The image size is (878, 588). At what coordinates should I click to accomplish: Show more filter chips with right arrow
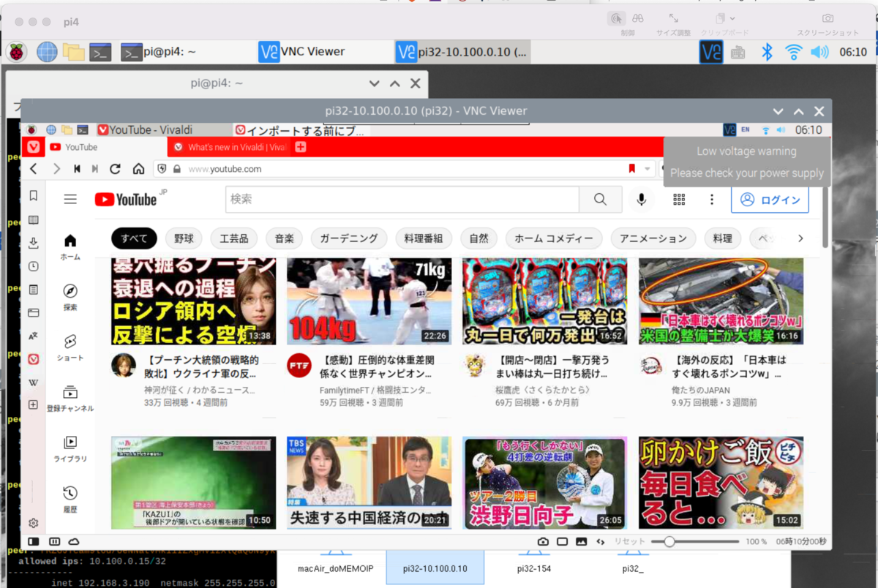click(x=800, y=238)
